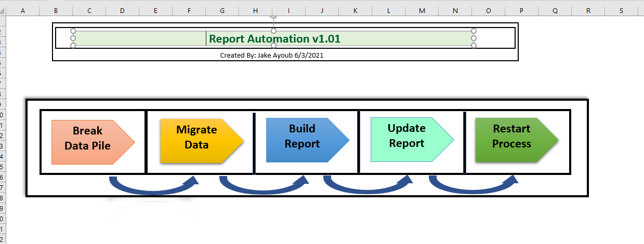Click middle-right sizing handle of title text box

[474, 38]
